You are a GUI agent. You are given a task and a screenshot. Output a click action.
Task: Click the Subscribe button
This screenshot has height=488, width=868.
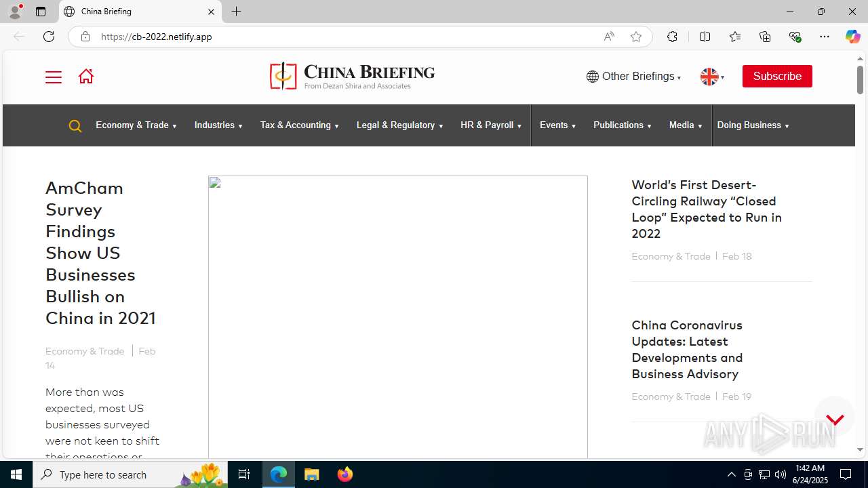[777, 77]
